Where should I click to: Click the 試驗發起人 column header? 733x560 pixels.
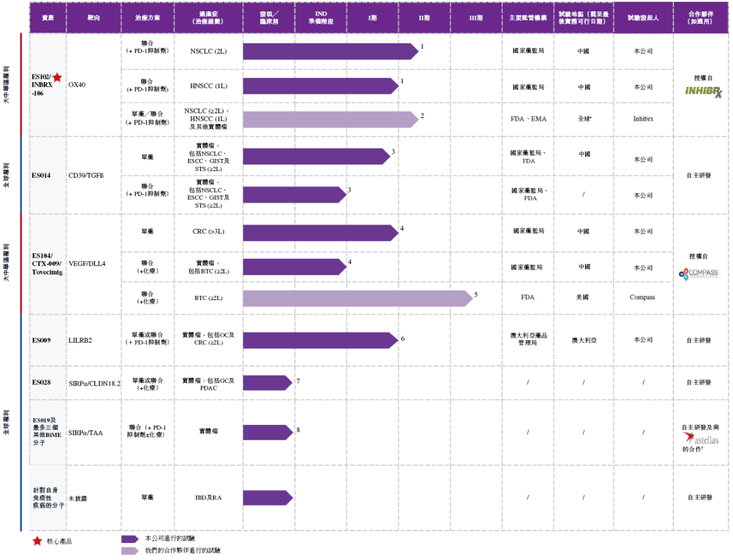(x=643, y=18)
